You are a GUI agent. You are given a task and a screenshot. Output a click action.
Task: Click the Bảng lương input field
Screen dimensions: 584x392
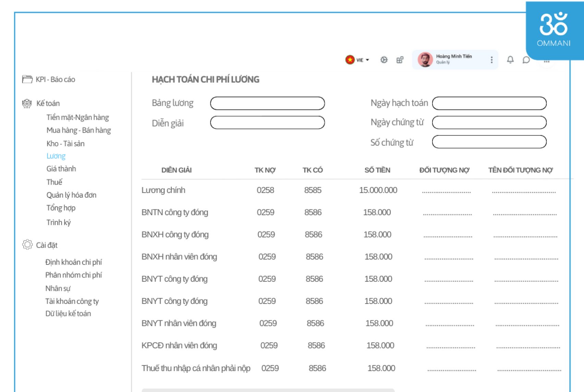coord(267,103)
